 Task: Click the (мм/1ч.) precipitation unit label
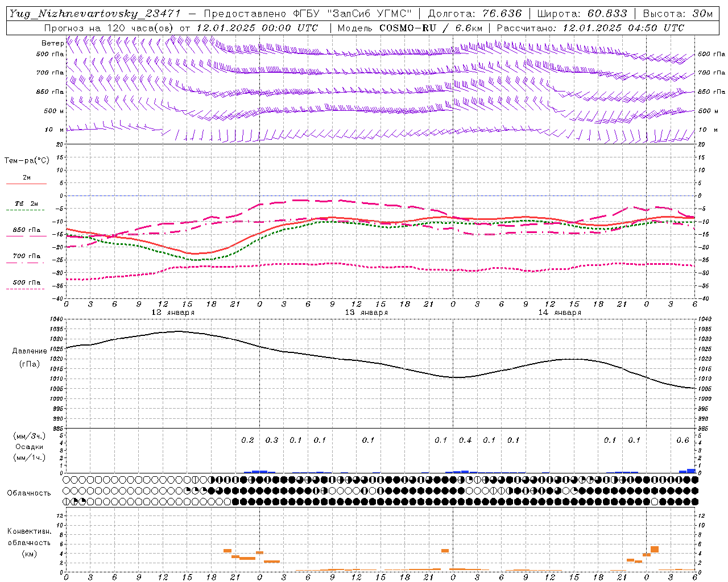(x=29, y=458)
